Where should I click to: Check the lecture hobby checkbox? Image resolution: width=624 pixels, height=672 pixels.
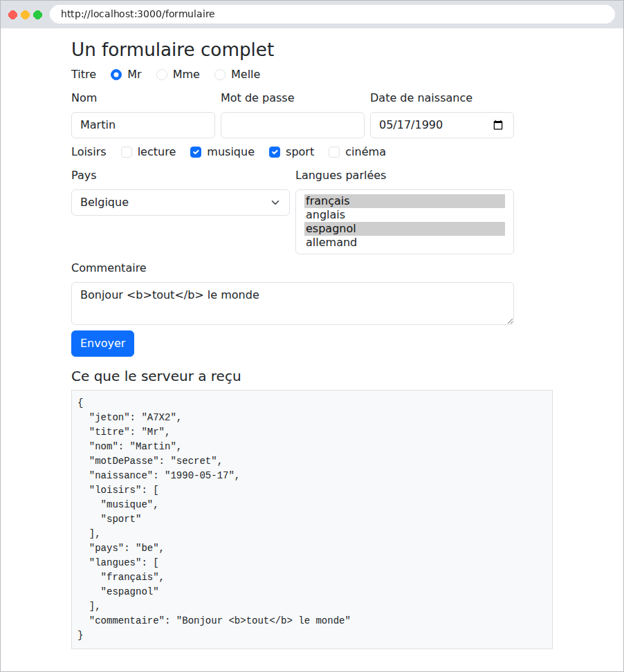pyautogui.click(x=127, y=152)
